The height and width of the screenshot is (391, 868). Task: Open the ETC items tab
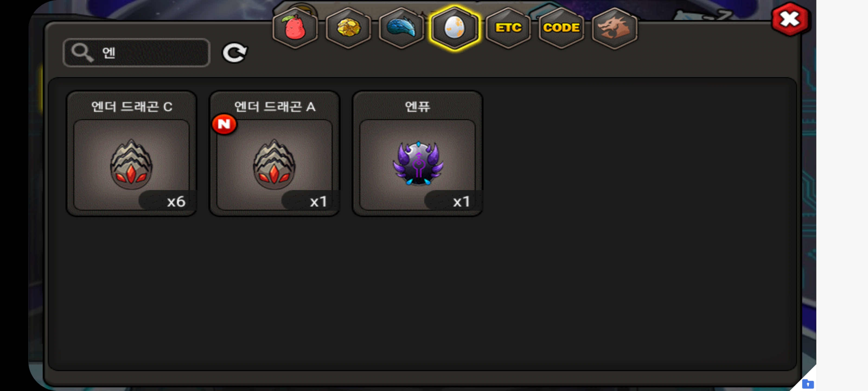tap(508, 28)
